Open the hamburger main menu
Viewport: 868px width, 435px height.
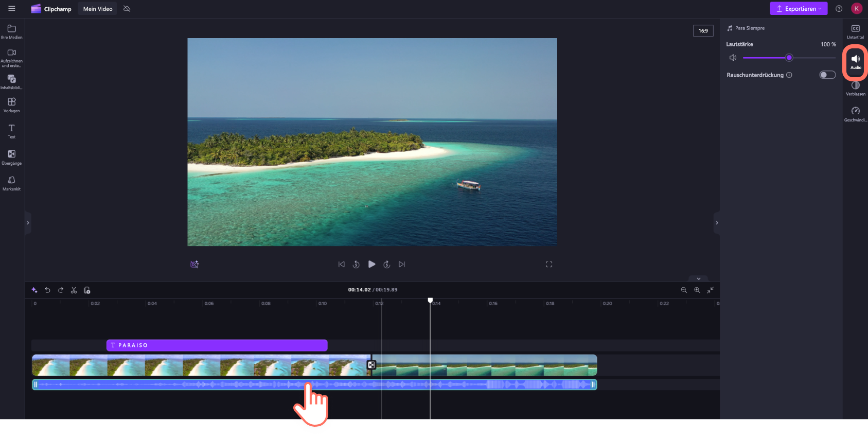[x=12, y=9]
